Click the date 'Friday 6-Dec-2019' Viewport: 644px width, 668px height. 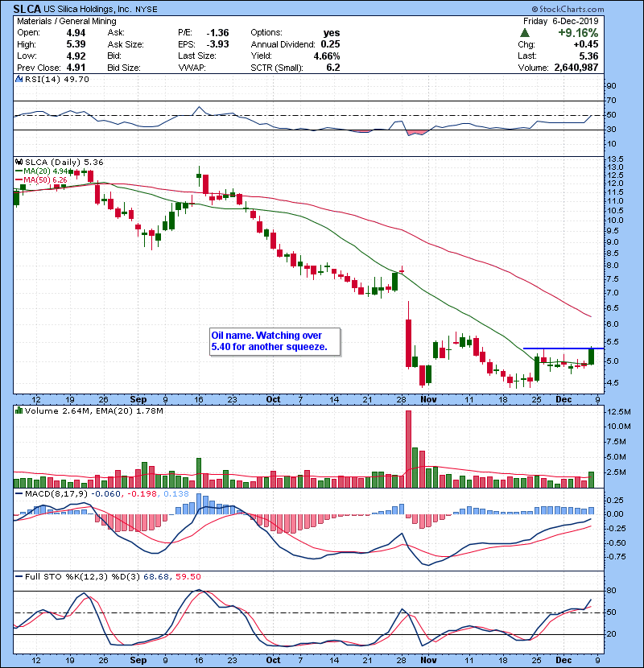561,21
